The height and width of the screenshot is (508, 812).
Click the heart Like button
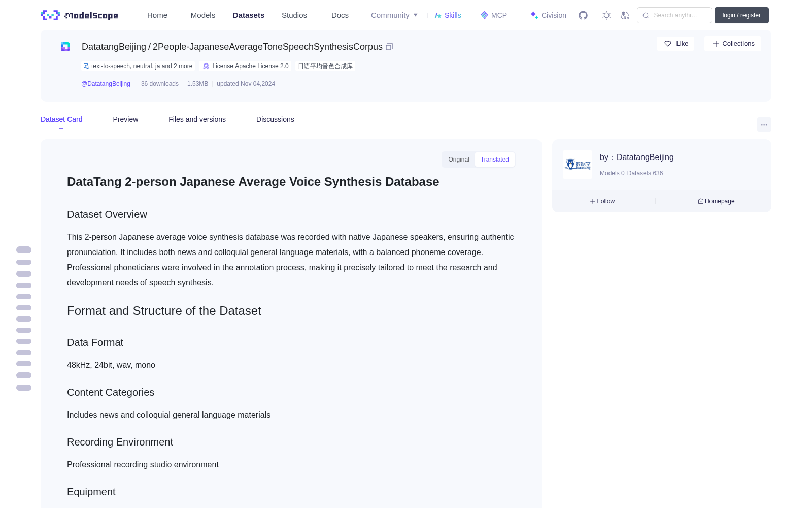[x=675, y=44]
